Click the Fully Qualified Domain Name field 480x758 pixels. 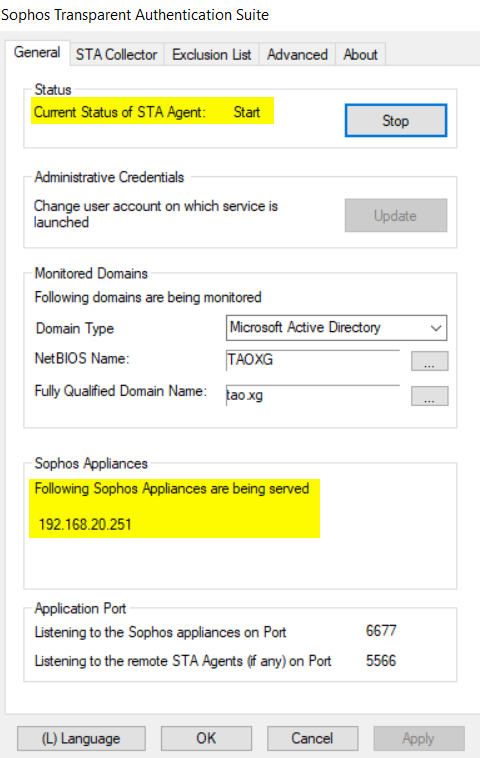[313, 395]
